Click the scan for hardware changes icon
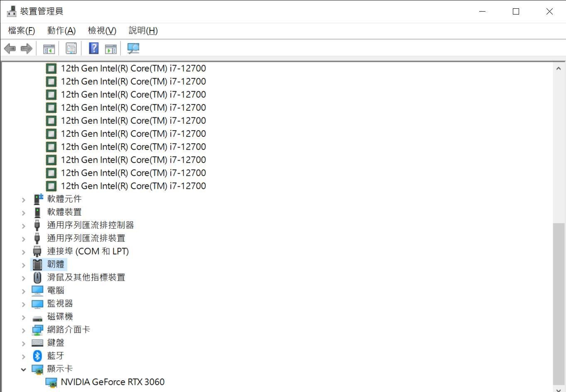Image resolution: width=566 pixels, height=392 pixels. pos(133,48)
